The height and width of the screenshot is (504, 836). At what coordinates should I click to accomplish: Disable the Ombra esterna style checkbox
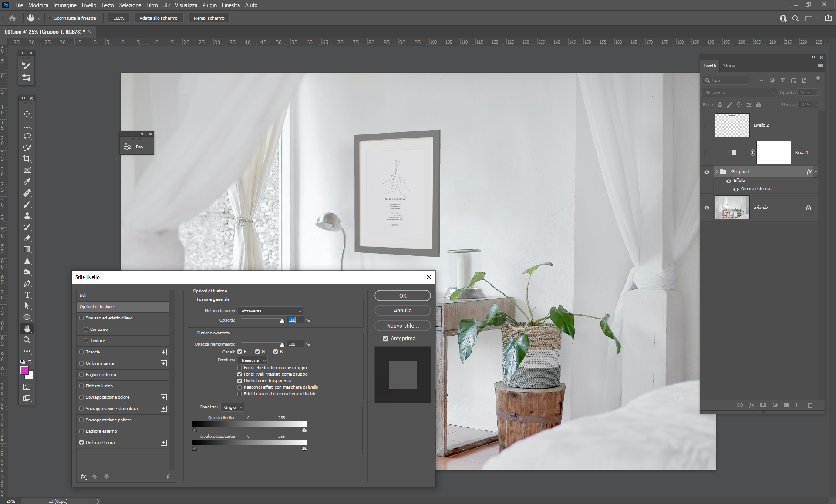pyautogui.click(x=81, y=443)
